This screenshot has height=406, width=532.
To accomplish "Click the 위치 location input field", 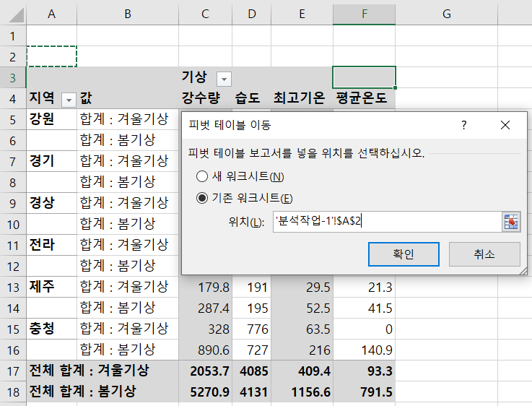I will (386, 221).
